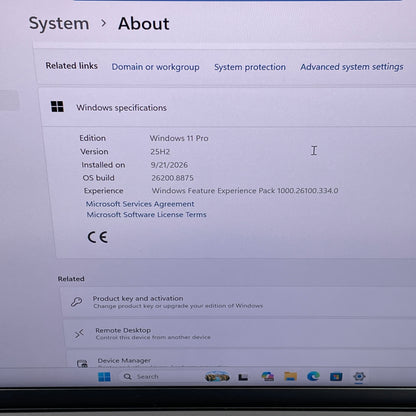Click the Product key and activation key icon
The width and height of the screenshot is (416, 416).
click(x=76, y=302)
